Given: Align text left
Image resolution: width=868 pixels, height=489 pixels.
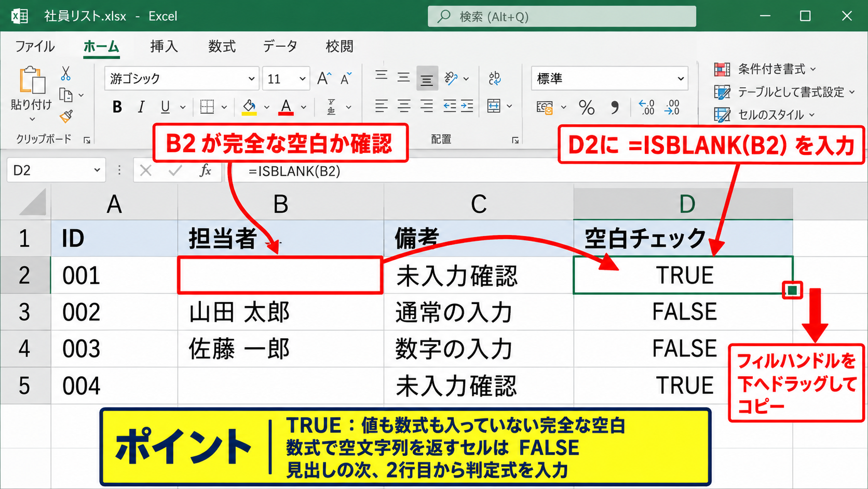Looking at the screenshot, I should pos(382,107).
